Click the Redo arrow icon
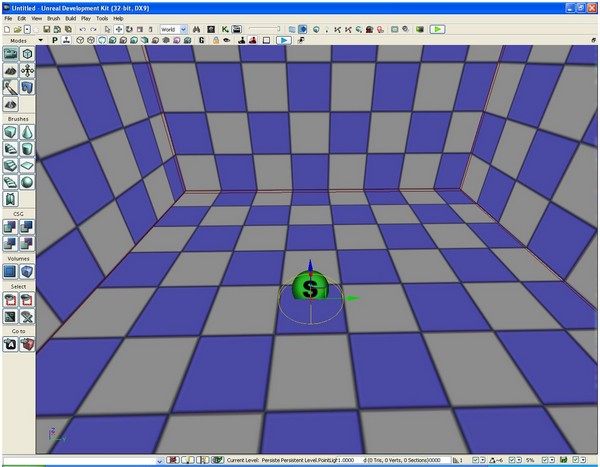Image resolution: width=600 pixels, height=467 pixels. pos(93,29)
